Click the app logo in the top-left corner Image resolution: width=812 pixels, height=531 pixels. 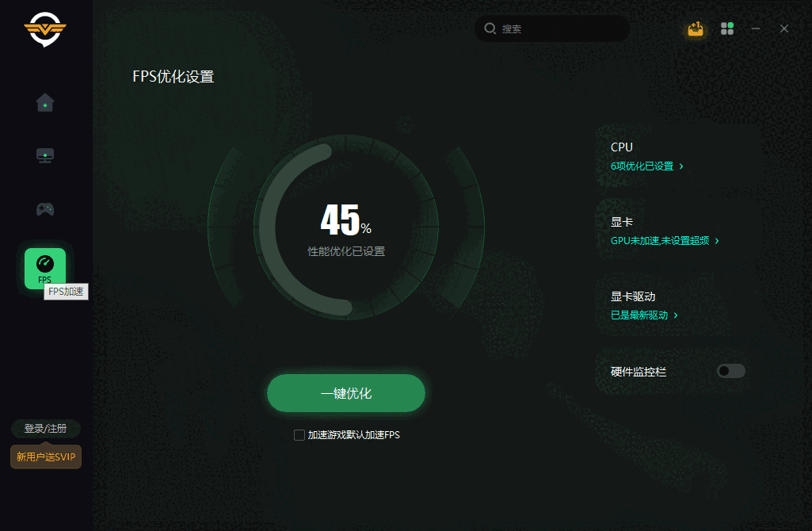point(45,30)
